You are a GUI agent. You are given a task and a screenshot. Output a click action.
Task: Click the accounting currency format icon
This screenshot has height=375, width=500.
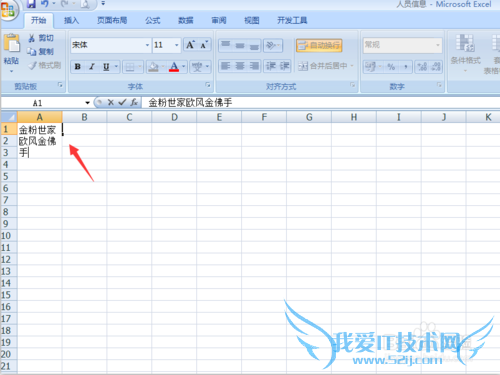click(x=370, y=67)
